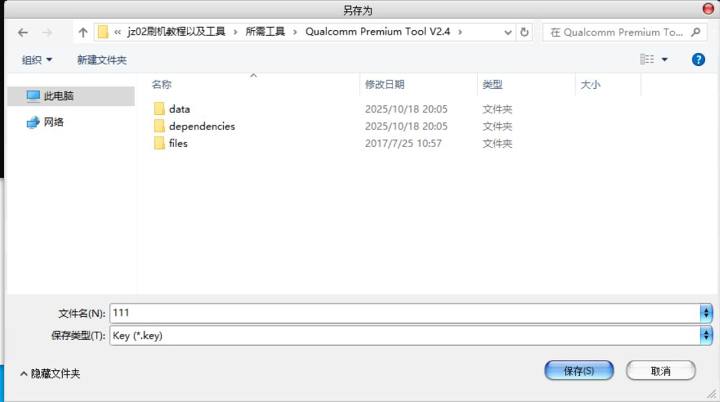Open the help question mark icon

coord(698,59)
